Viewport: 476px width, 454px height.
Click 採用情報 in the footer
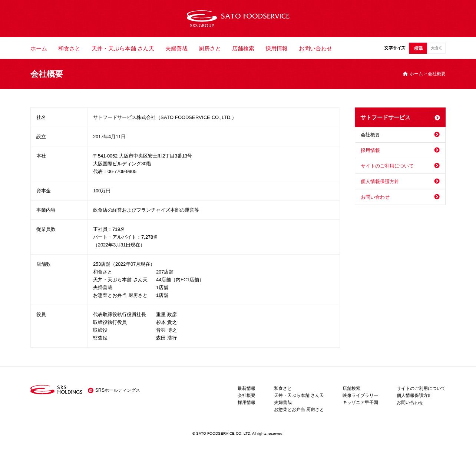[247, 402]
